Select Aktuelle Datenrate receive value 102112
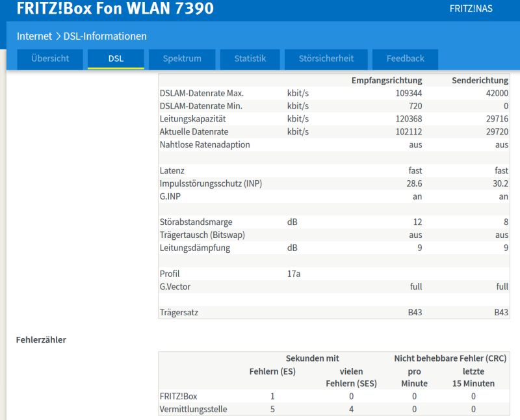Image resolution: width=520 pixels, height=420 pixels. (409, 132)
